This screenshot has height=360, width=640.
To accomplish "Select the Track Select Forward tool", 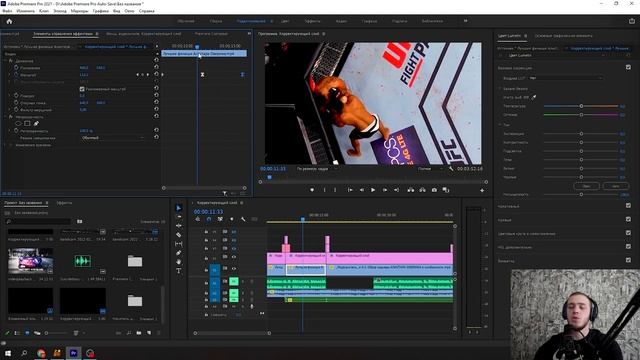I will (x=178, y=217).
